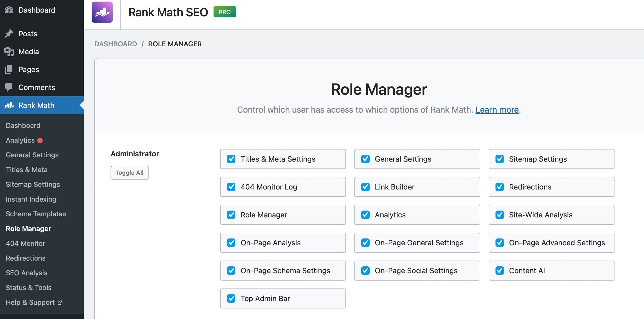Click the Rank Math dashboard icon
The height and width of the screenshot is (319, 644).
(103, 11)
